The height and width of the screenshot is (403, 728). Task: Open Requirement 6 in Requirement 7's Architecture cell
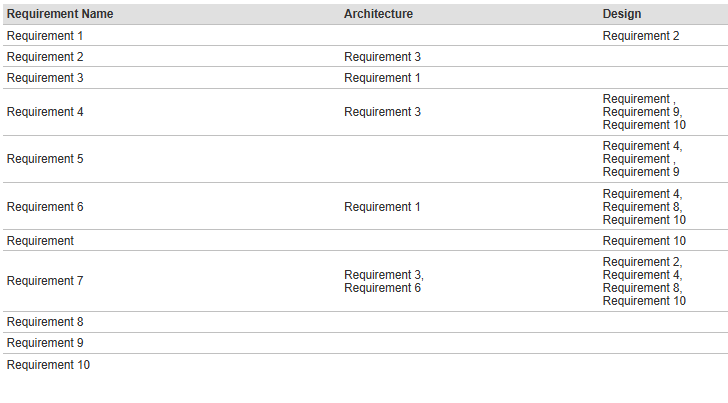point(382,288)
